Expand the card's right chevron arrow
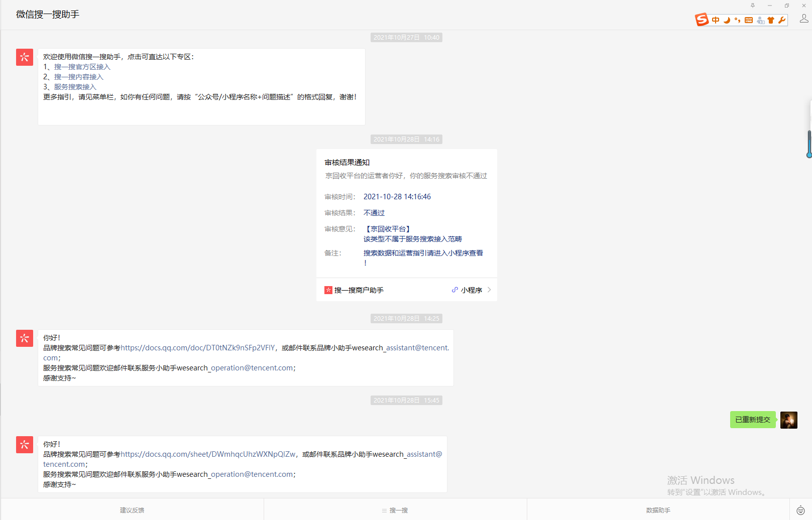This screenshot has width=812, height=520. pyautogui.click(x=489, y=290)
